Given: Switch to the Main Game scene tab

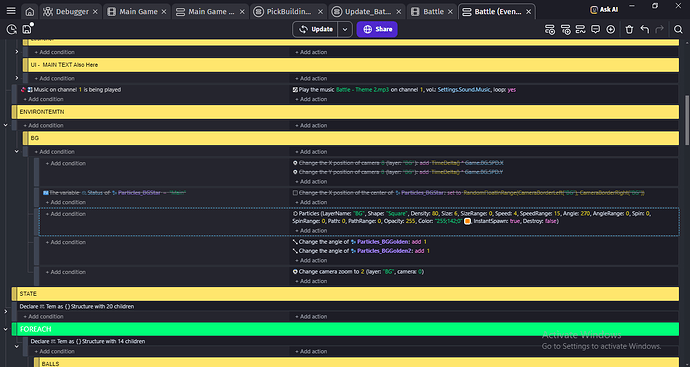Looking at the screenshot, I should [133, 12].
